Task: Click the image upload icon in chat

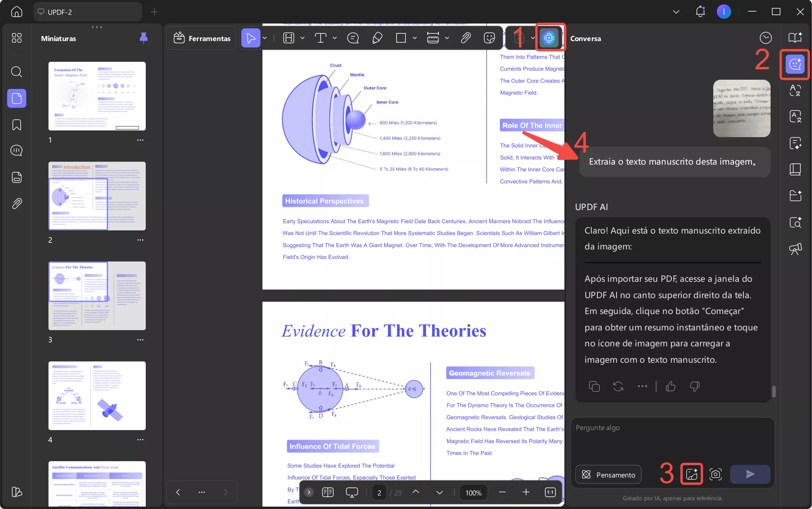Action: [x=691, y=474]
